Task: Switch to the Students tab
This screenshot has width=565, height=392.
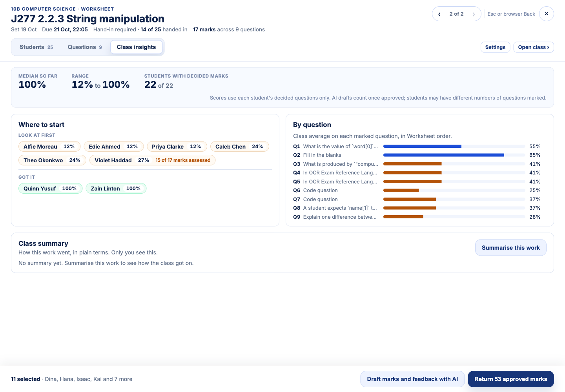Action: (x=36, y=47)
